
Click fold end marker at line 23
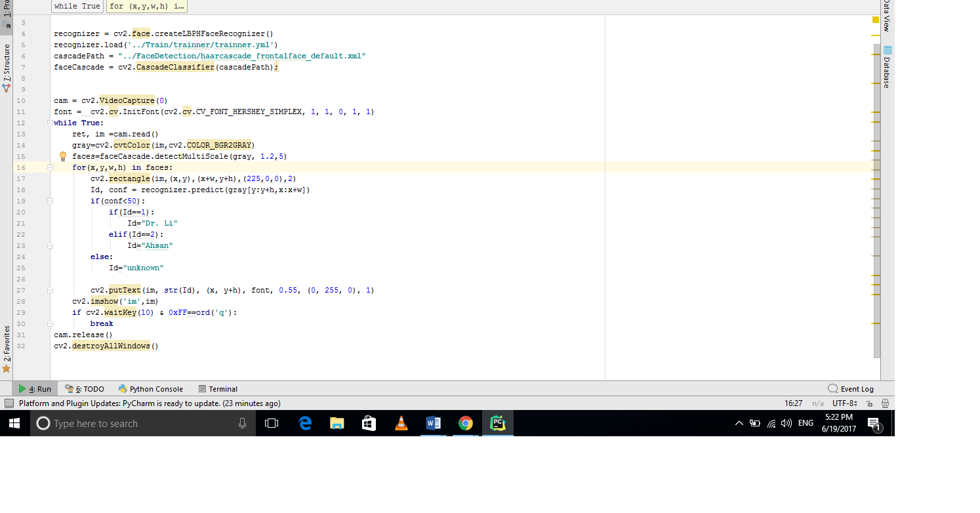(50, 245)
